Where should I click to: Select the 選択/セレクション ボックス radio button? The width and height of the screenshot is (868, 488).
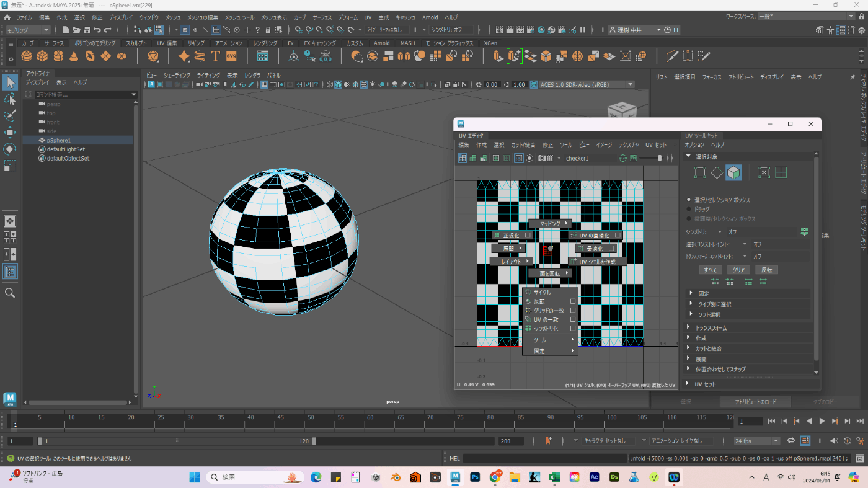click(689, 200)
